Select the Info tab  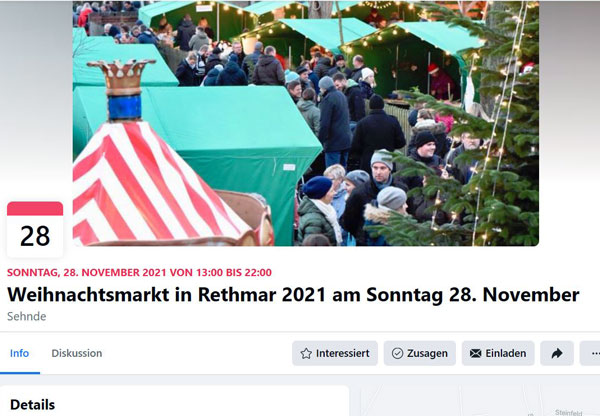point(19,353)
